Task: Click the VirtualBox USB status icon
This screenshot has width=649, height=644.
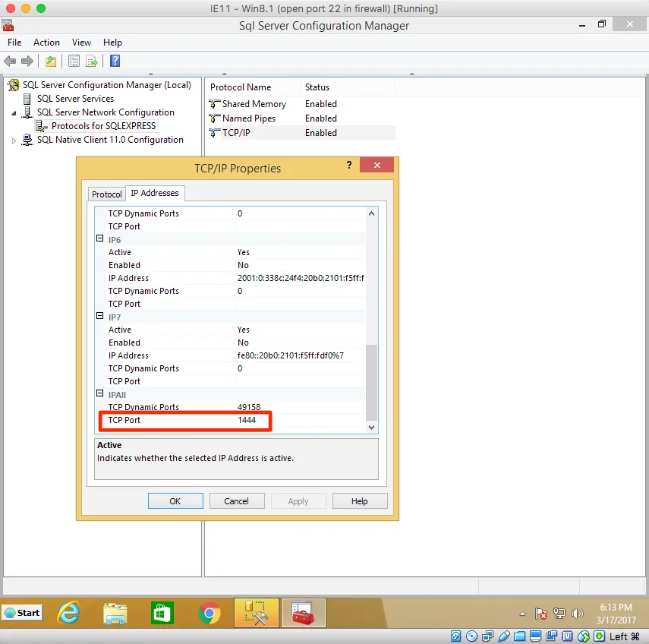Action: [x=504, y=636]
